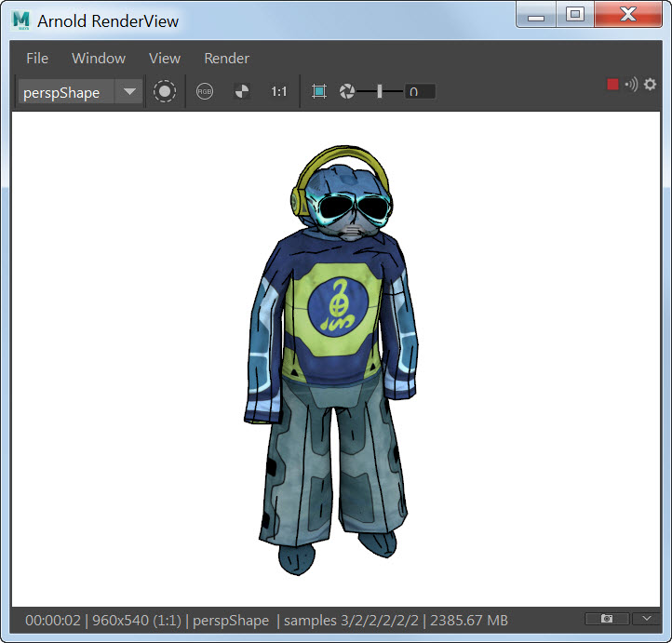Click the exposure value input field
Viewport: 672px width, 643px height.
[x=420, y=92]
